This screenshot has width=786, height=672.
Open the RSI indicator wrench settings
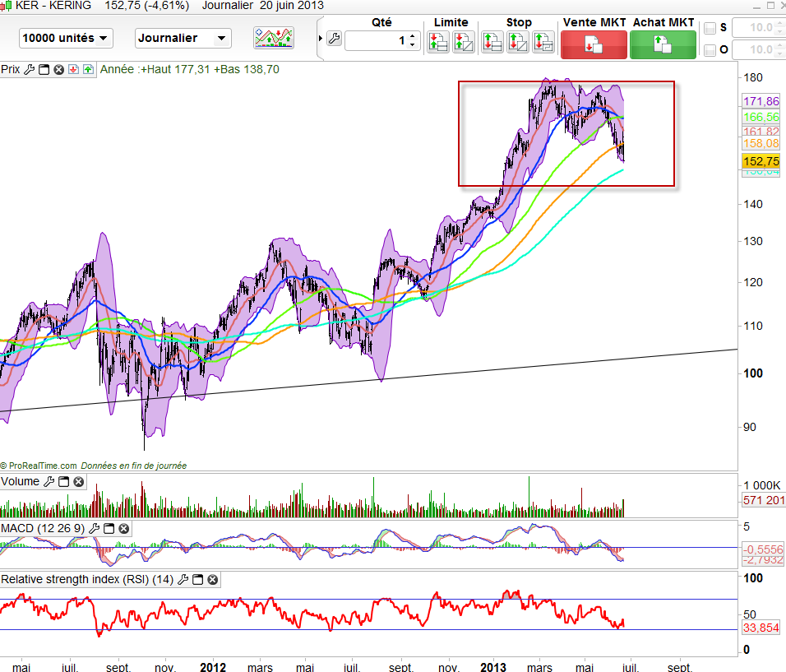(x=183, y=580)
